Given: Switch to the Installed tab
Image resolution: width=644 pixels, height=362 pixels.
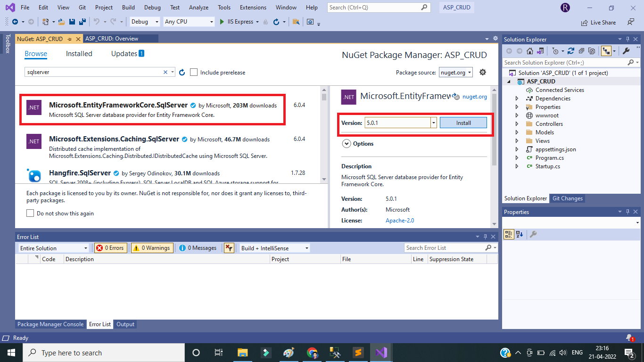Looking at the screenshot, I should [79, 54].
